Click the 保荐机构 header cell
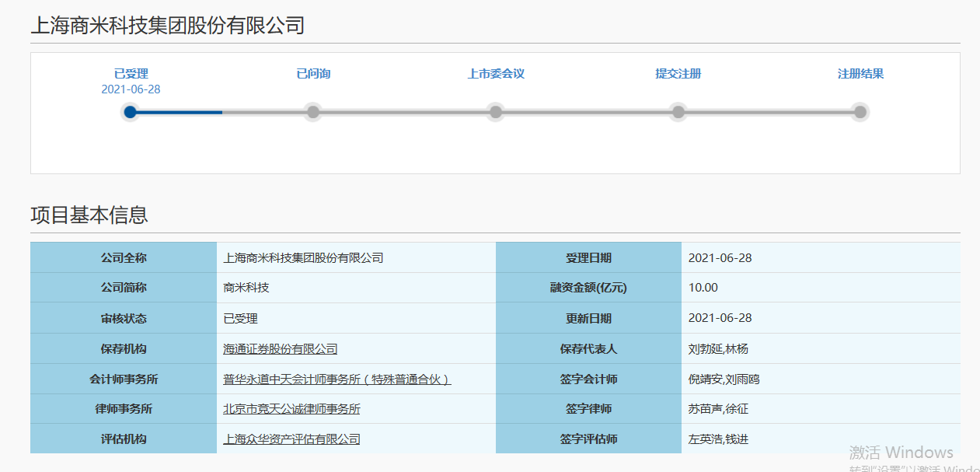Image resolution: width=980 pixels, height=472 pixels. [x=124, y=349]
